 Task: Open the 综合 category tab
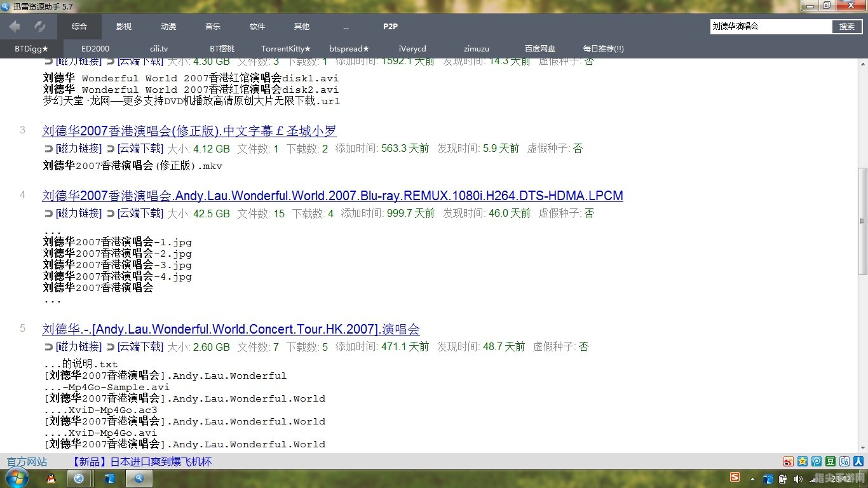(x=79, y=27)
